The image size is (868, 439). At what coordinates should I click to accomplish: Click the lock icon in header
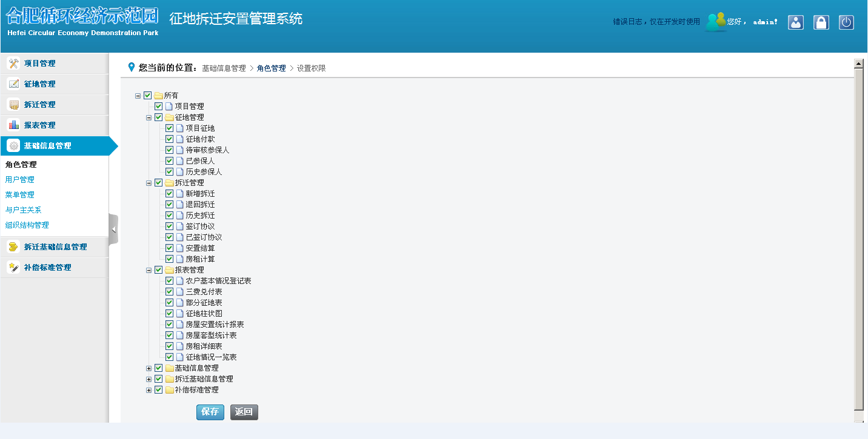(x=821, y=22)
